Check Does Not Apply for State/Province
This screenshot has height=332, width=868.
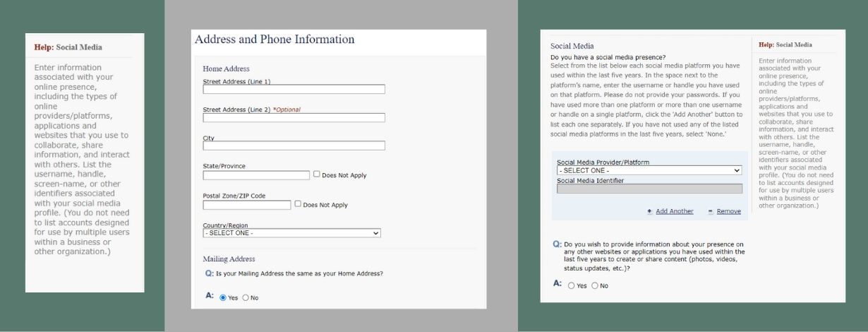point(317,174)
